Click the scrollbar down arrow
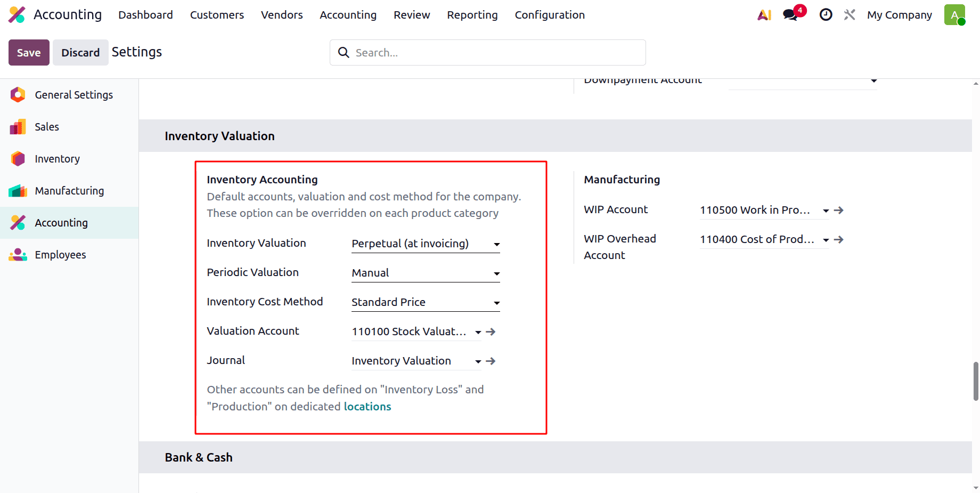Viewport: 980px width, 493px height. [x=976, y=488]
